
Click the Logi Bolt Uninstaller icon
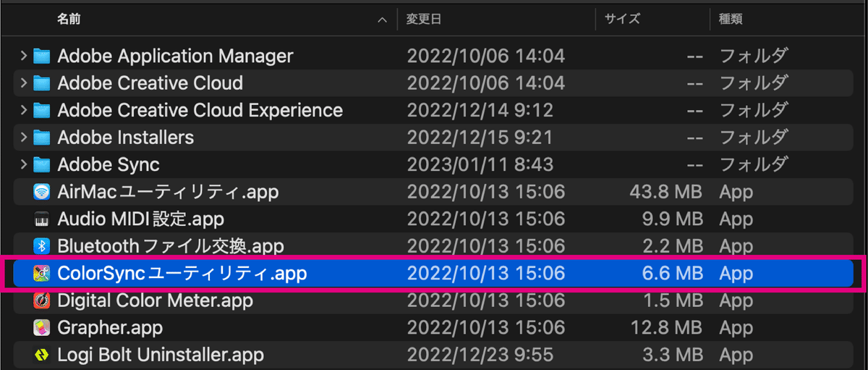(x=42, y=356)
